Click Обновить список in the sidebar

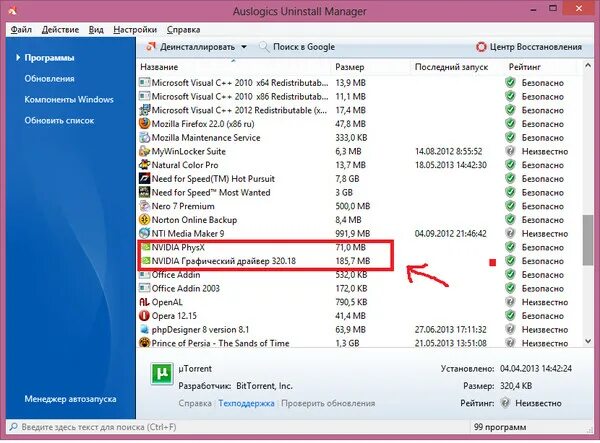(x=59, y=121)
